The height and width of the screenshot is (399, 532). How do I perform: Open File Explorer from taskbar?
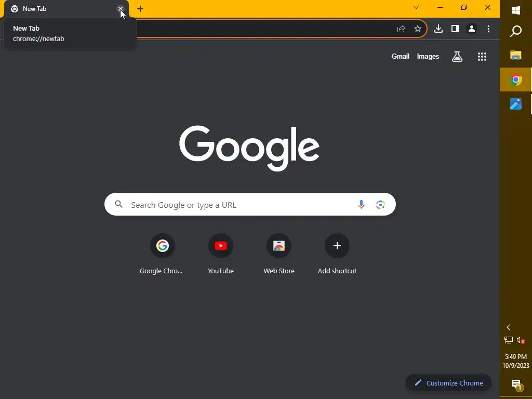(x=516, y=55)
